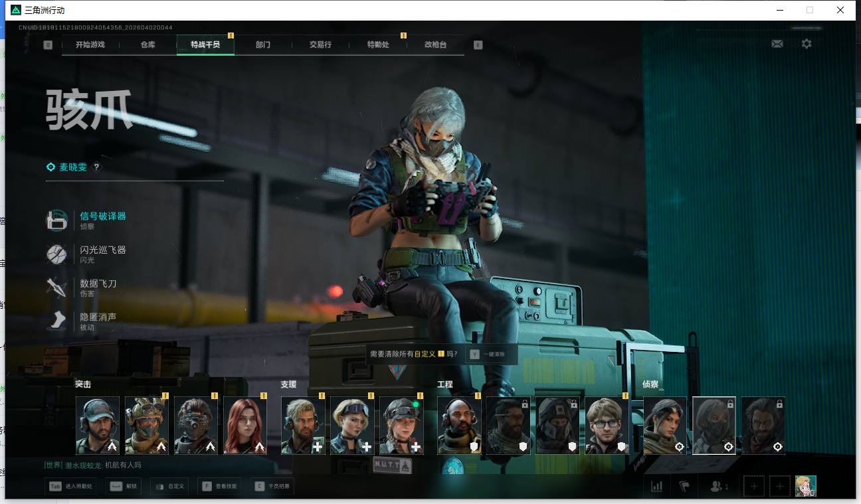Open the 交易行 tab
This screenshot has height=504, width=861.
(x=320, y=45)
